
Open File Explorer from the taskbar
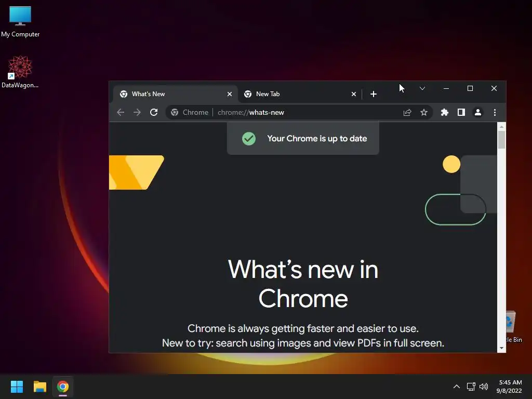[39, 387]
